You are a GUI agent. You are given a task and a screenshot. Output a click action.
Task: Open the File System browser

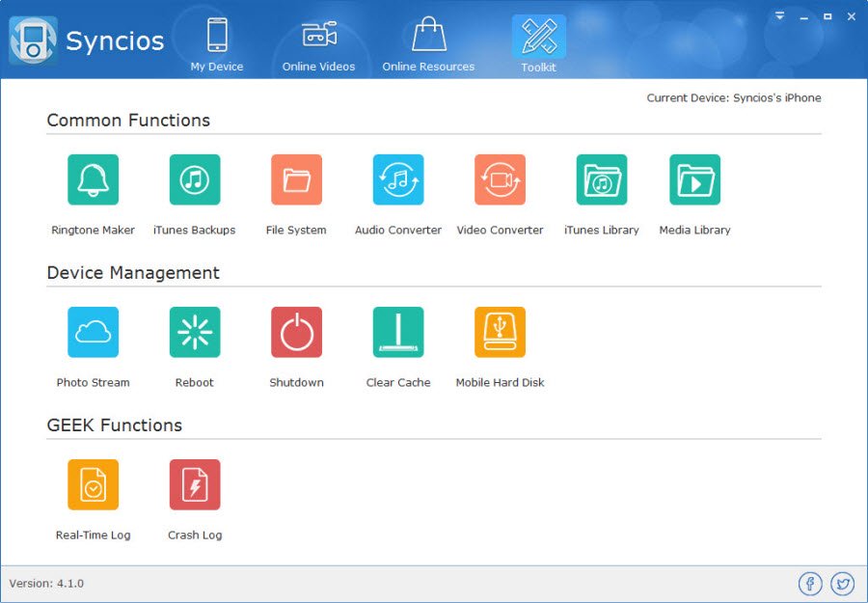pyautogui.click(x=296, y=180)
